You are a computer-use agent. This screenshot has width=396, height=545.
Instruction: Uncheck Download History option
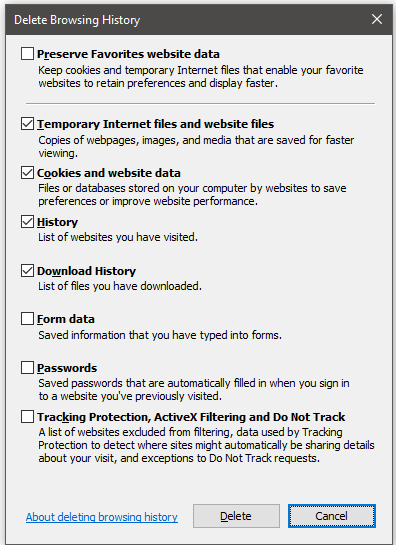27,271
